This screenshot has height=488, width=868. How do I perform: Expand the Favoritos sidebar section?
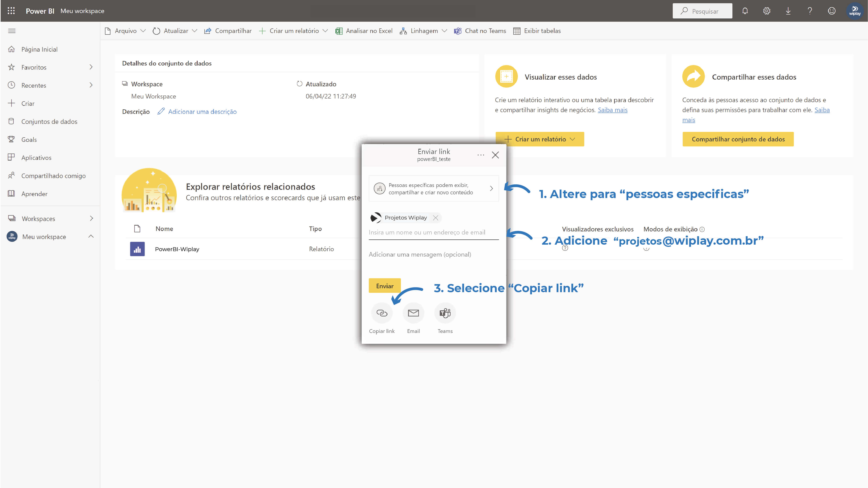[91, 67]
